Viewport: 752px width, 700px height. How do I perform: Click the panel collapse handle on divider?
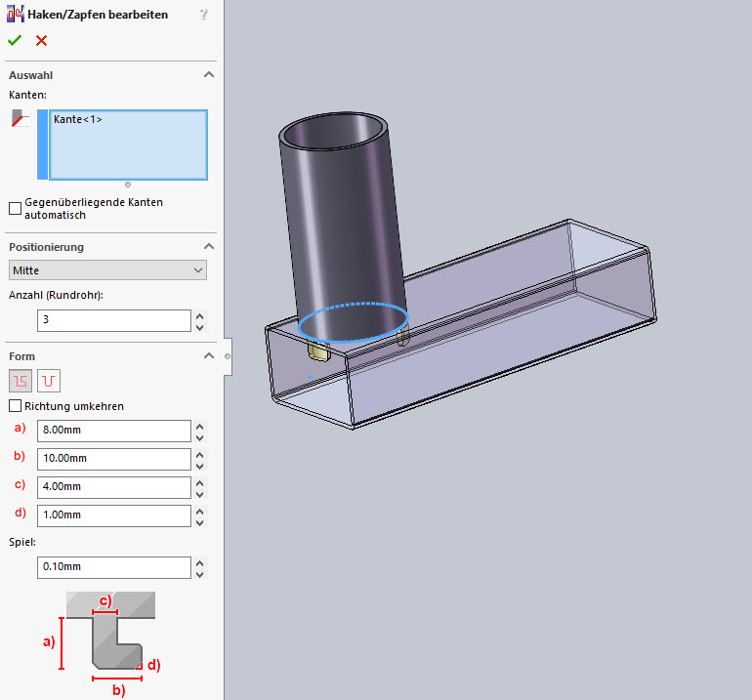click(x=227, y=357)
